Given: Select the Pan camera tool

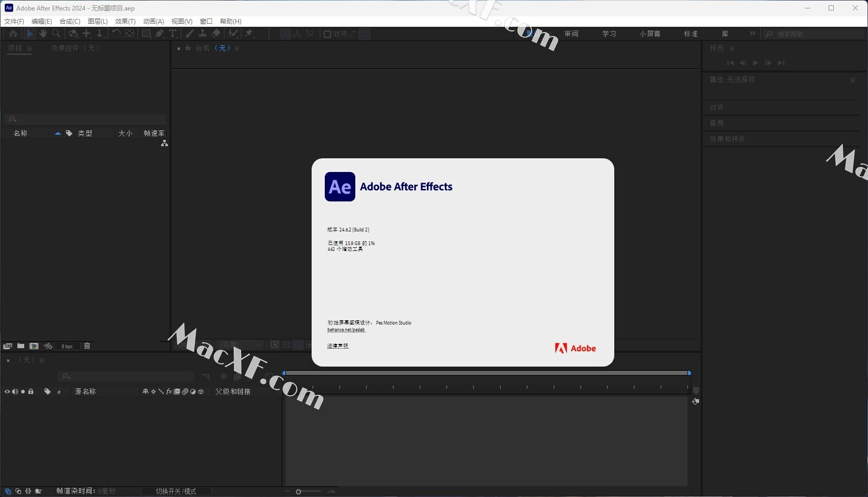Looking at the screenshot, I should click(87, 34).
